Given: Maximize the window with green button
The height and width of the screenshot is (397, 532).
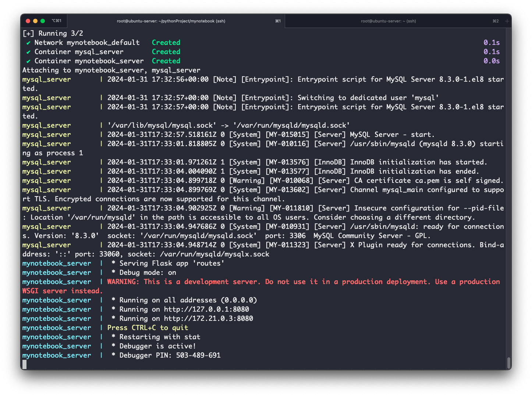Looking at the screenshot, I should tap(43, 21).
